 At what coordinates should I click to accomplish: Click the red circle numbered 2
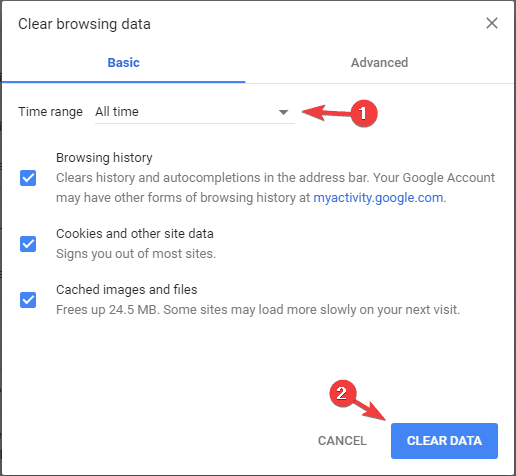[x=343, y=393]
